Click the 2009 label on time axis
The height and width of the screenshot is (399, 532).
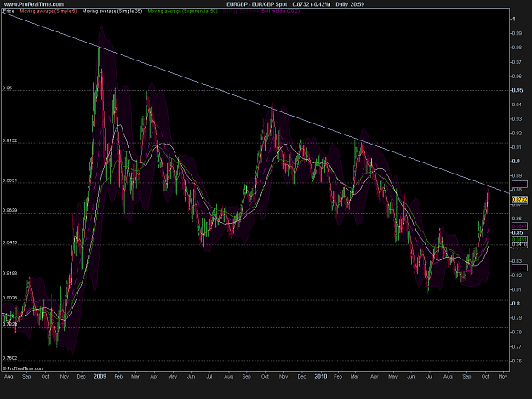coord(100,376)
